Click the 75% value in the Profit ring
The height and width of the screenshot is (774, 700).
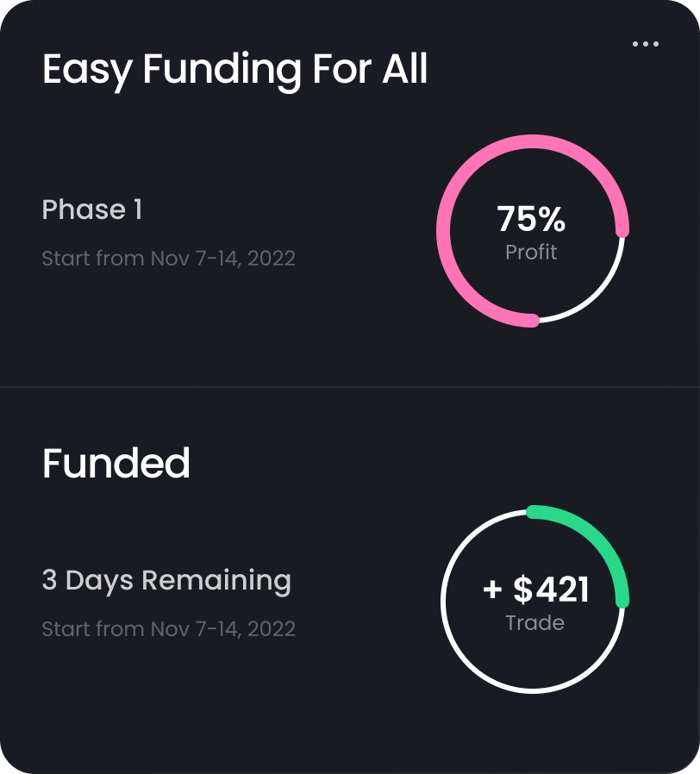point(531,220)
